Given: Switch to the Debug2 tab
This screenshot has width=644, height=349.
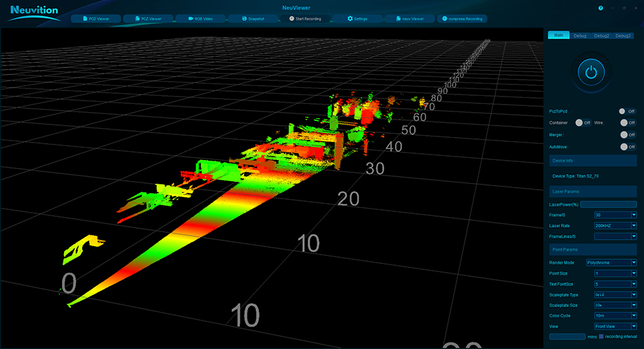Looking at the screenshot, I should 602,36.
